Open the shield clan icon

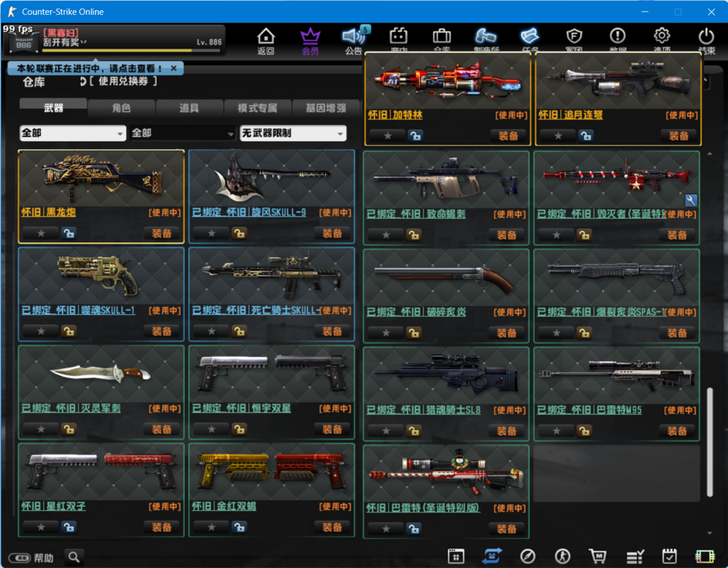(574, 36)
